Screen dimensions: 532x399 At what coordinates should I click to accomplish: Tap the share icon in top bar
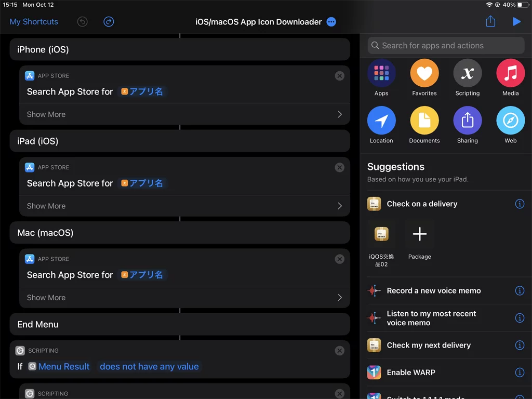490,21
